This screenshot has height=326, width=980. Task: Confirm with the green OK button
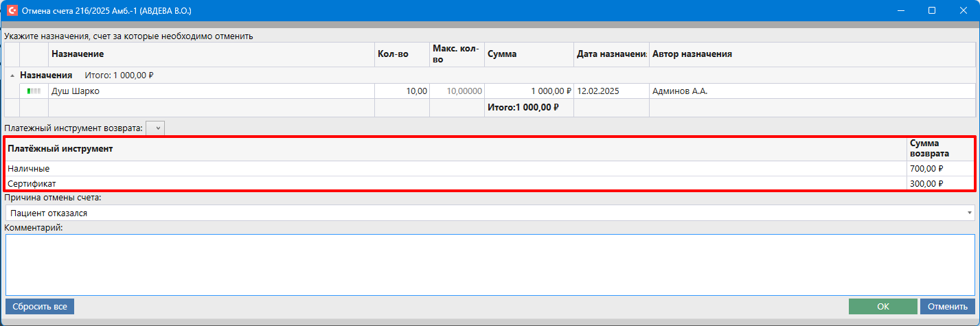pos(882,307)
